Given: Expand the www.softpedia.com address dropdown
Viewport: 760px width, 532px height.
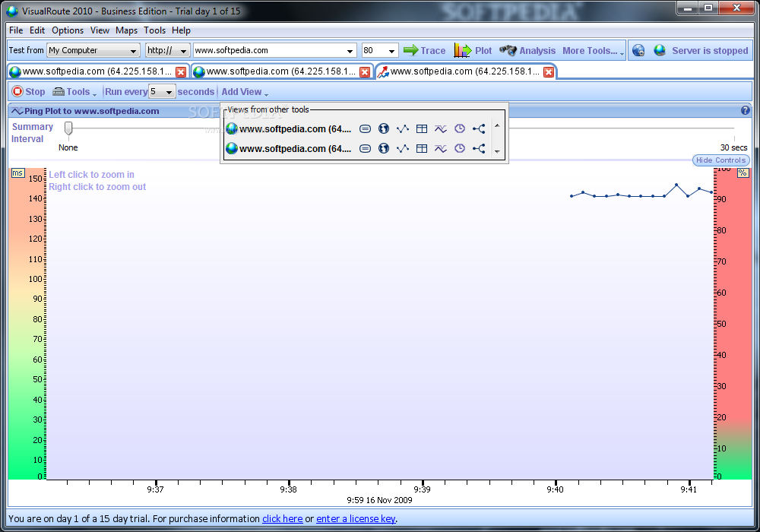Looking at the screenshot, I should click(350, 51).
